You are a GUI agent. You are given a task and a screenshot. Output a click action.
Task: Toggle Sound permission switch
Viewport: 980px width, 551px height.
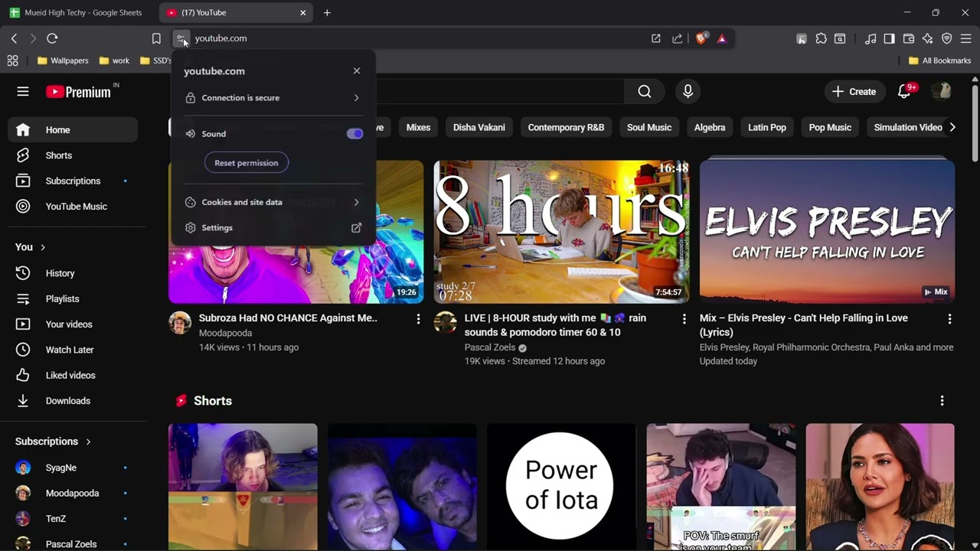pos(354,134)
